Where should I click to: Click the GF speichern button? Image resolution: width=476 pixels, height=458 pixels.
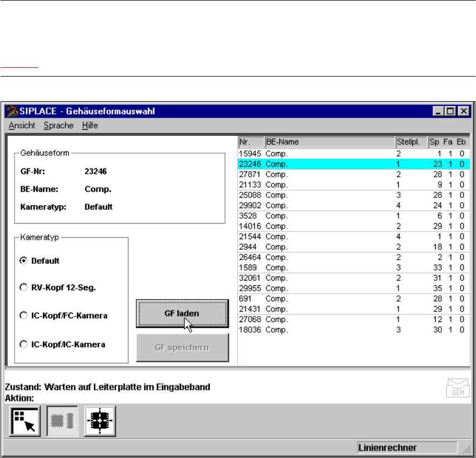pyautogui.click(x=182, y=347)
